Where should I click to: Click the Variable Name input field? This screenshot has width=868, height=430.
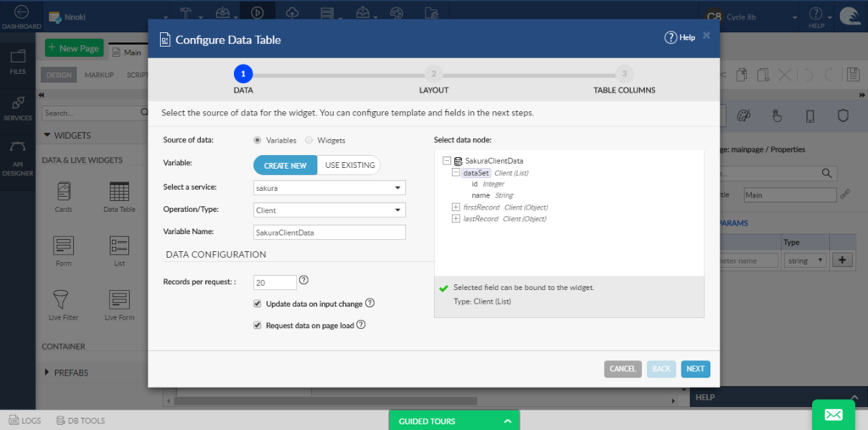[330, 232]
